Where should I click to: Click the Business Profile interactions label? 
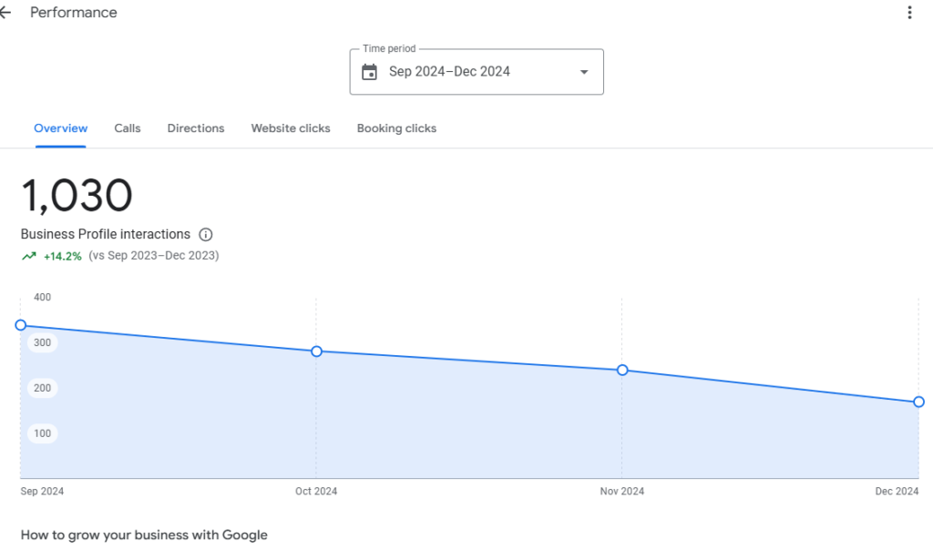[x=106, y=234]
